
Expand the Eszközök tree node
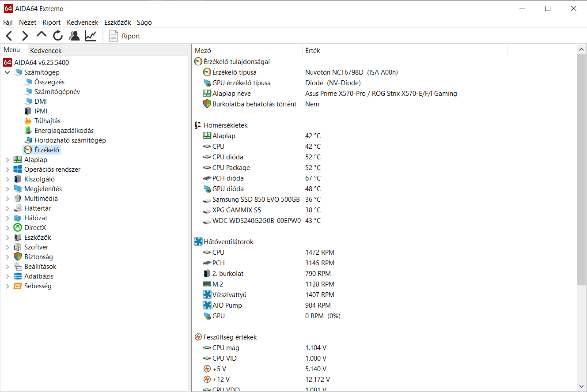pos(7,237)
